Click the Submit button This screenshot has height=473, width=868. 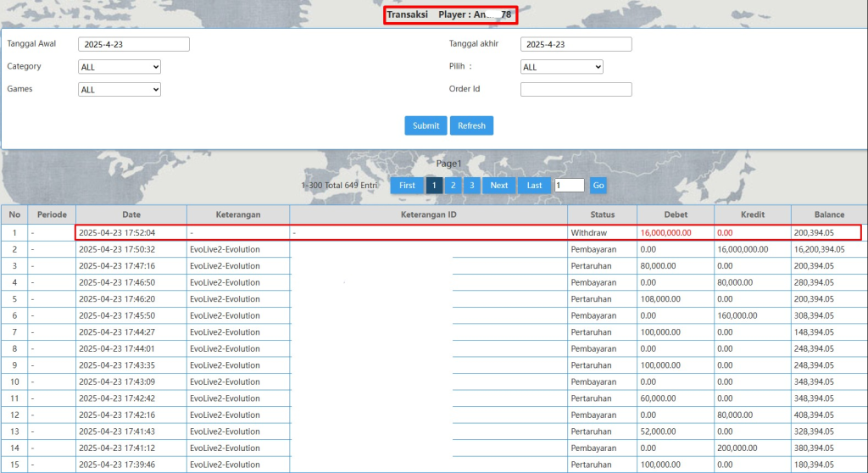426,125
